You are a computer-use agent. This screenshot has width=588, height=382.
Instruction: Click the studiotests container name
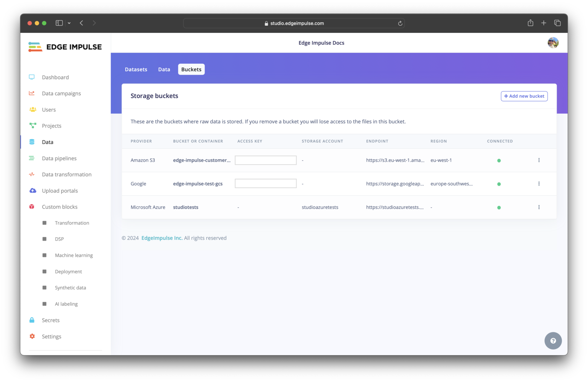click(185, 207)
